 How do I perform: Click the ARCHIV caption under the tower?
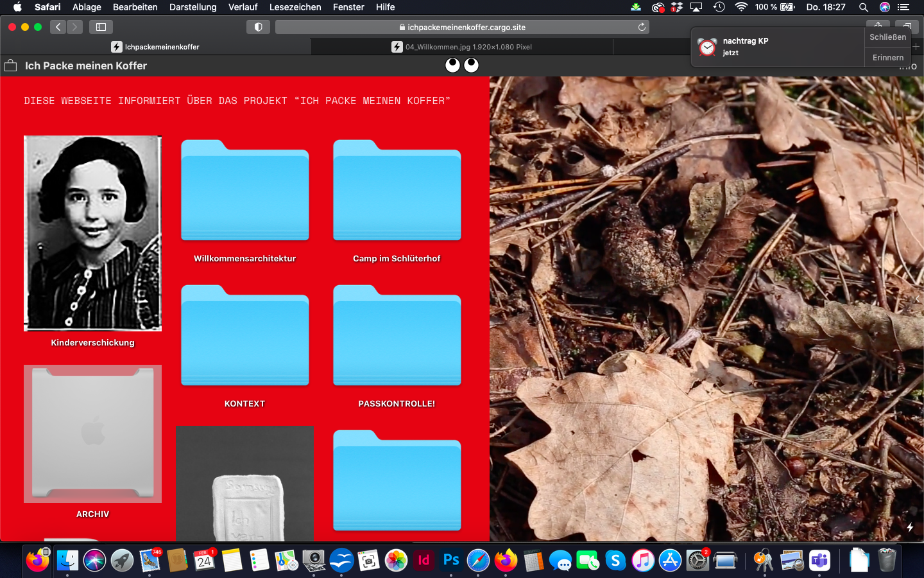(93, 514)
